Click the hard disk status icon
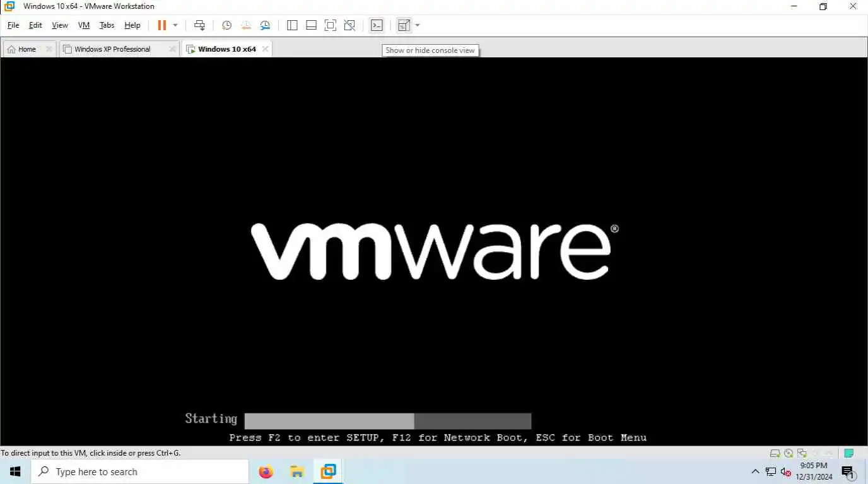Screen dimensions: 868x484 (775, 453)
